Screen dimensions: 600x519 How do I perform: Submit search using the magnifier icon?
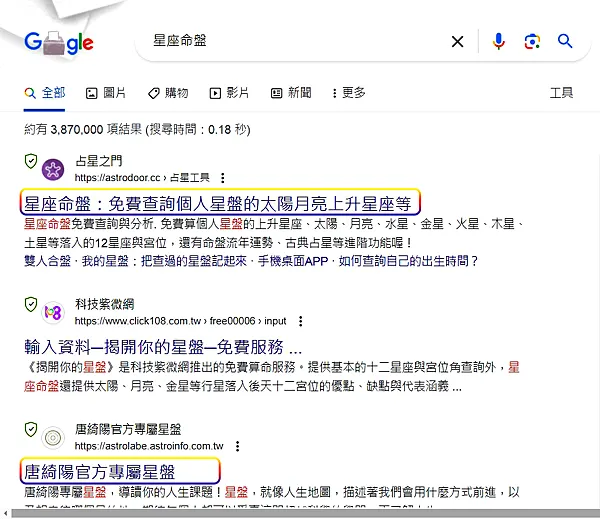[x=565, y=41]
